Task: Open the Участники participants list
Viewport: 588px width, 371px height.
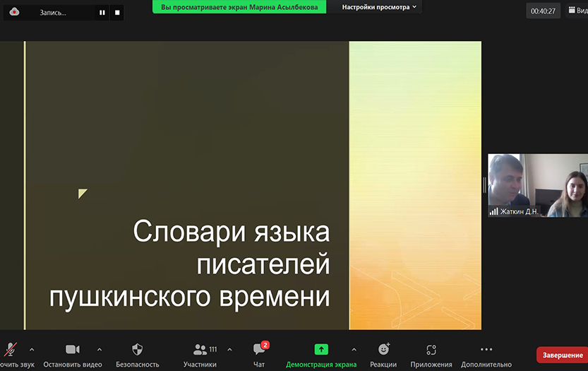Action: [x=200, y=350]
